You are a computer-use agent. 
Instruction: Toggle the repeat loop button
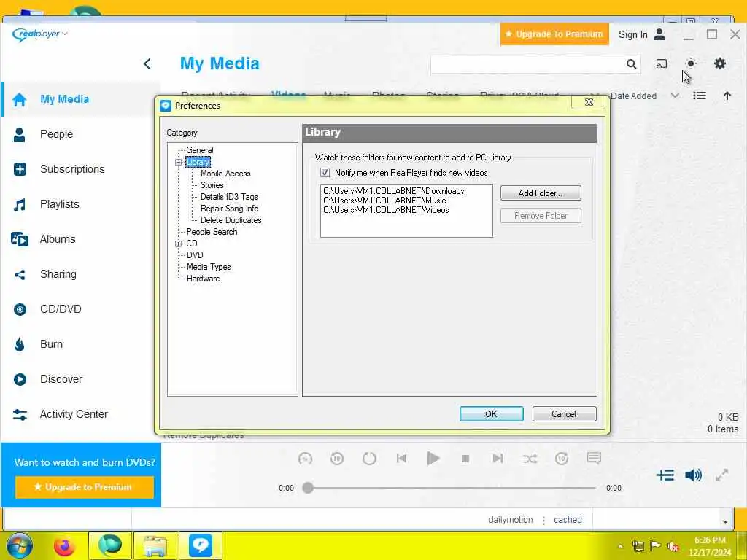369,459
